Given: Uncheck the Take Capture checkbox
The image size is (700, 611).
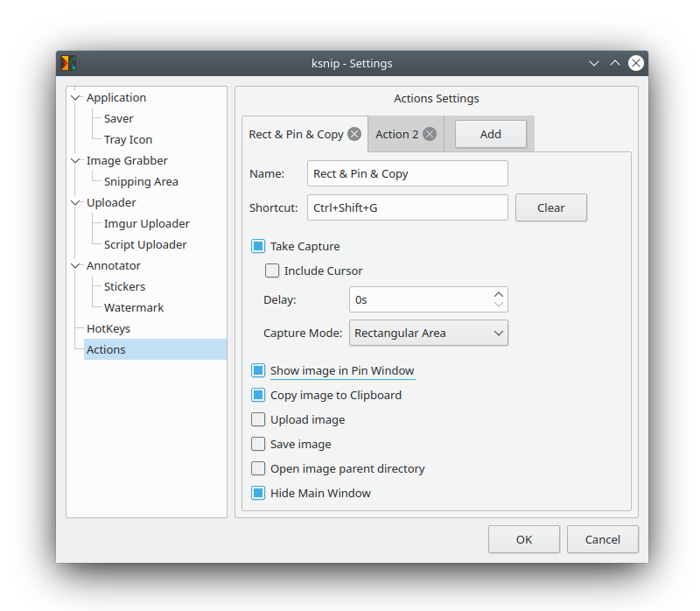Looking at the screenshot, I should pyautogui.click(x=258, y=246).
